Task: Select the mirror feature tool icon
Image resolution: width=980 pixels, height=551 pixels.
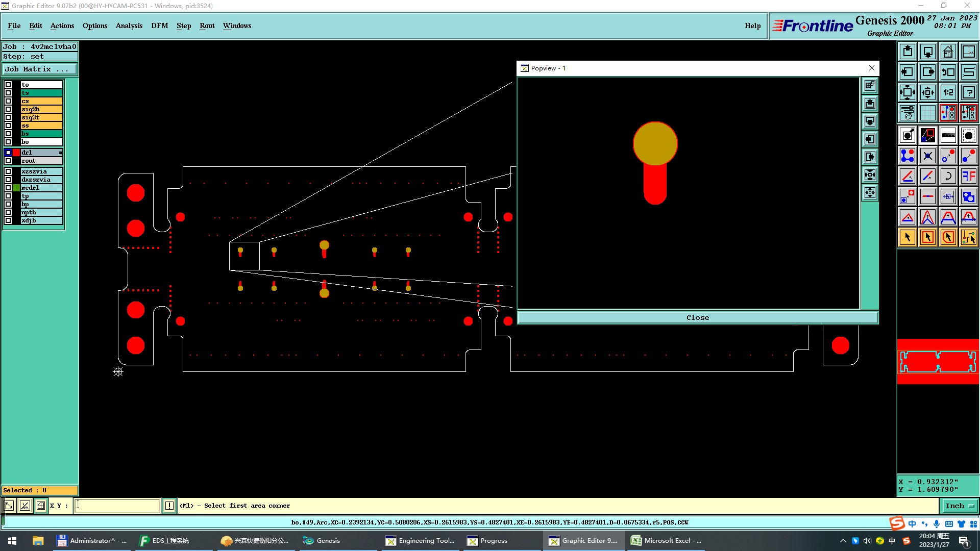Action: (x=968, y=176)
